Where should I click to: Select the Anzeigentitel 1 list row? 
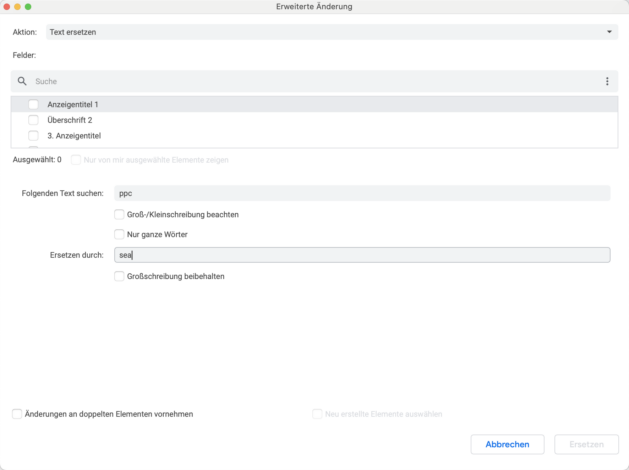coord(314,104)
